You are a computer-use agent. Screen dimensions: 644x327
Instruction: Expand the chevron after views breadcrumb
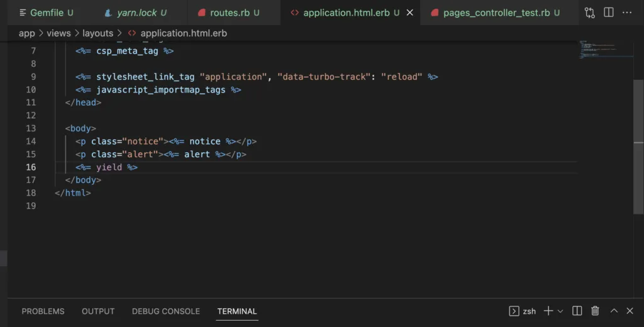pos(77,33)
